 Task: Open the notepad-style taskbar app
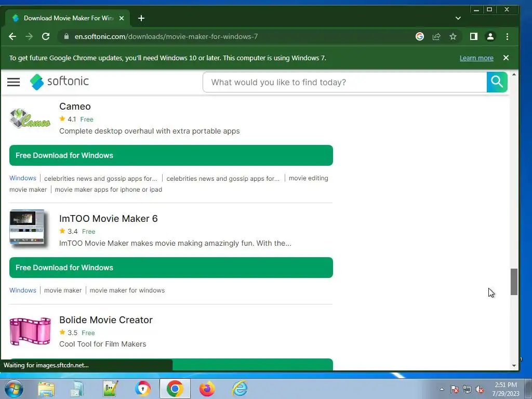pos(111,389)
